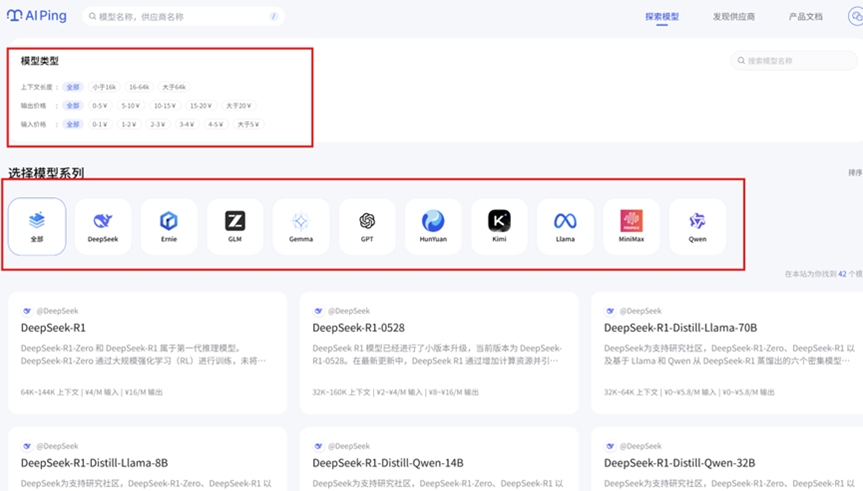Filter input price by 2-3¥
863x491 pixels.
click(x=158, y=124)
